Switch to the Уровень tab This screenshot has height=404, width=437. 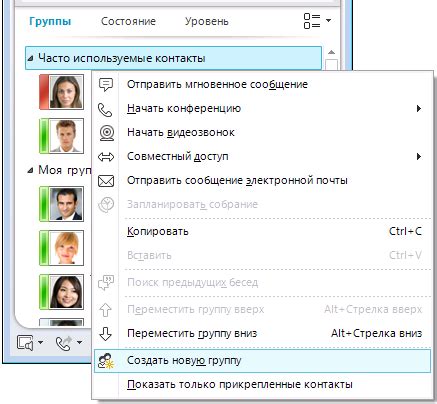click(x=207, y=21)
